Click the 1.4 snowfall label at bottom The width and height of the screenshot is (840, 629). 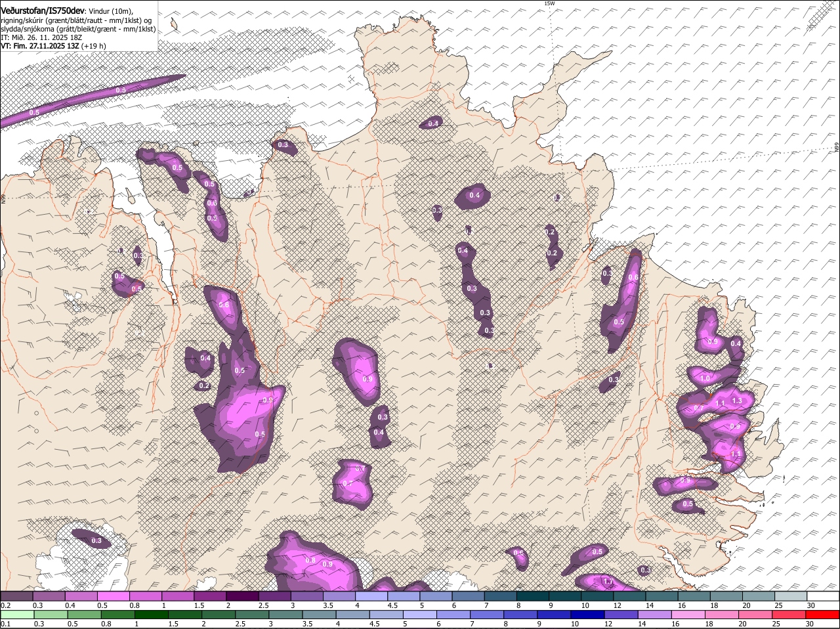pos(608,582)
